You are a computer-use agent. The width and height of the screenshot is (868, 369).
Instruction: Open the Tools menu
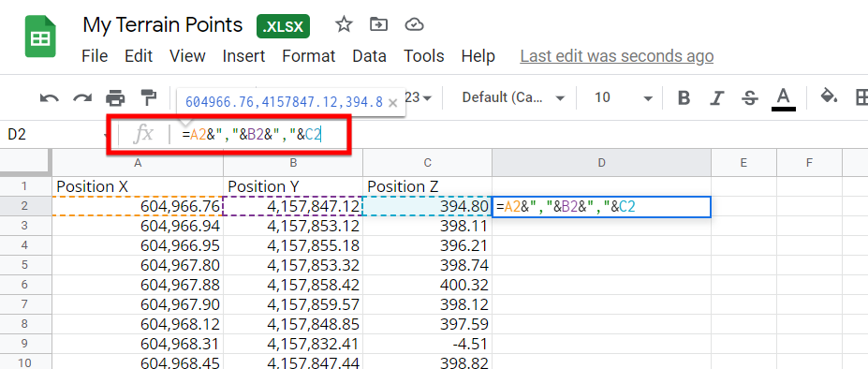tap(423, 56)
